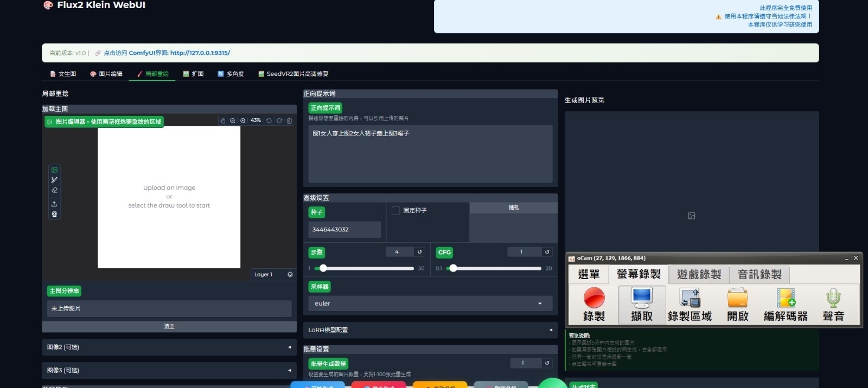Screen dimensions: 868x388
Task: Switch to 音訊錄製 tab in oCam
Action: [x=759, y=274]
